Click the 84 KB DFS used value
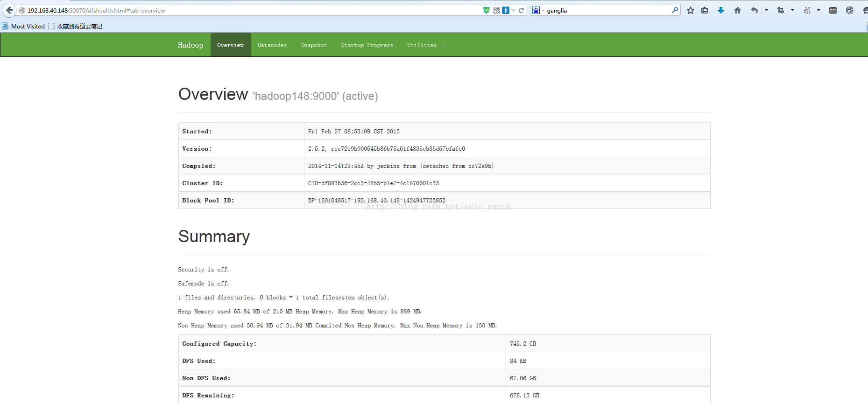The width and height of the screenshot is (868, 403). [518, 361]
